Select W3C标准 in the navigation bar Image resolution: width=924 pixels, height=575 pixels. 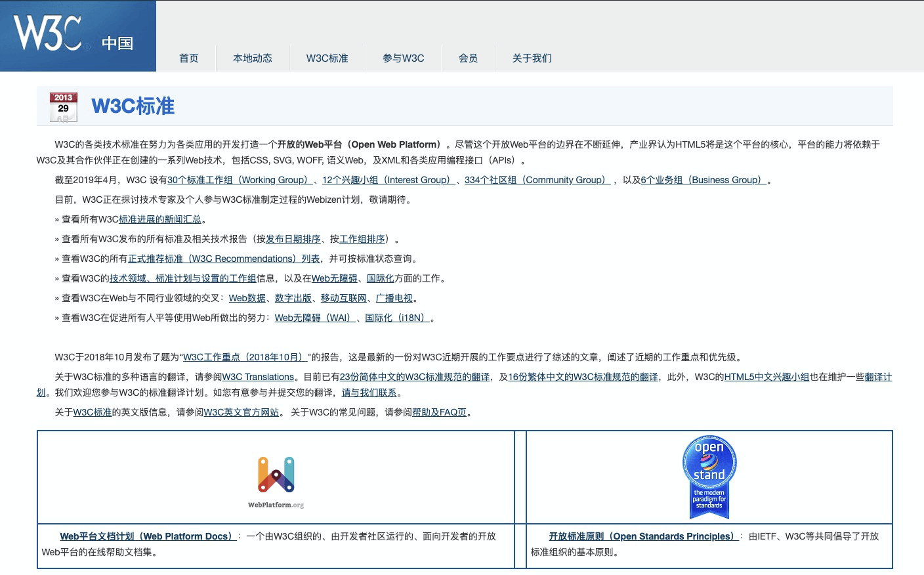pos(327,58)
